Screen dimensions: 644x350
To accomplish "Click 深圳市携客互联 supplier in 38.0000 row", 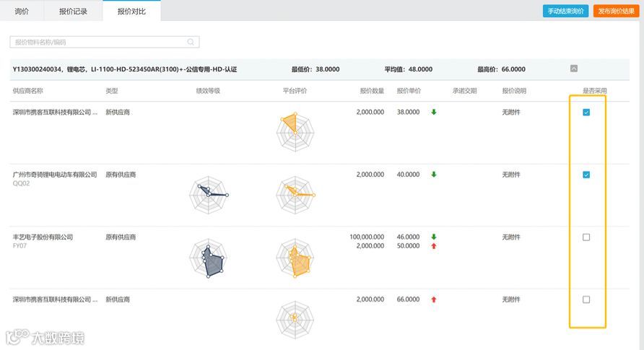I will pos(55,112).
